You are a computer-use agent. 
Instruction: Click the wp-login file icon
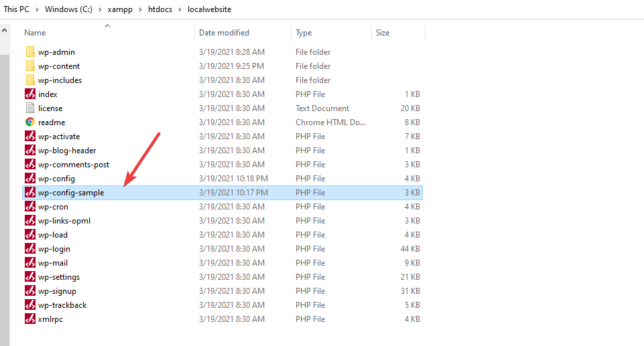30,248
